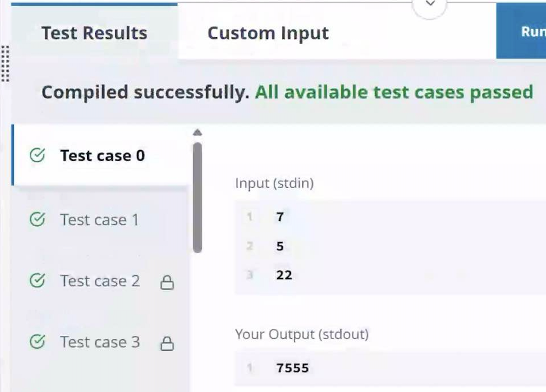Open the locked Test case 3
This screenshot has height=392, width=546.
[100, 342]
